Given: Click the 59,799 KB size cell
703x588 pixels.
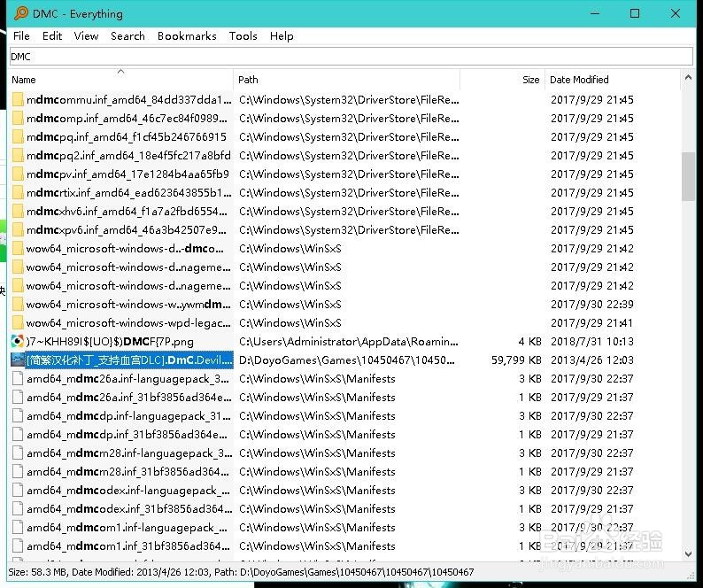Looking at the screenshot, I should (516, 360).
